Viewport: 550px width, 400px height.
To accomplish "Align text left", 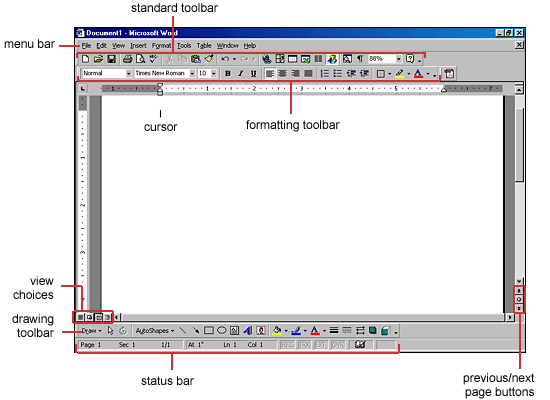I will 270,74.
